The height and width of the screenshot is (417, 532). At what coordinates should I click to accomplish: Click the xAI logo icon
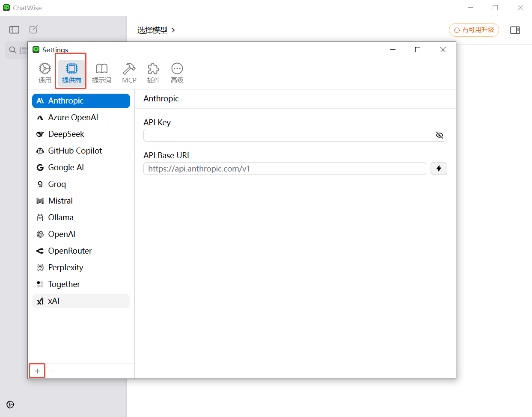(40, 301)
